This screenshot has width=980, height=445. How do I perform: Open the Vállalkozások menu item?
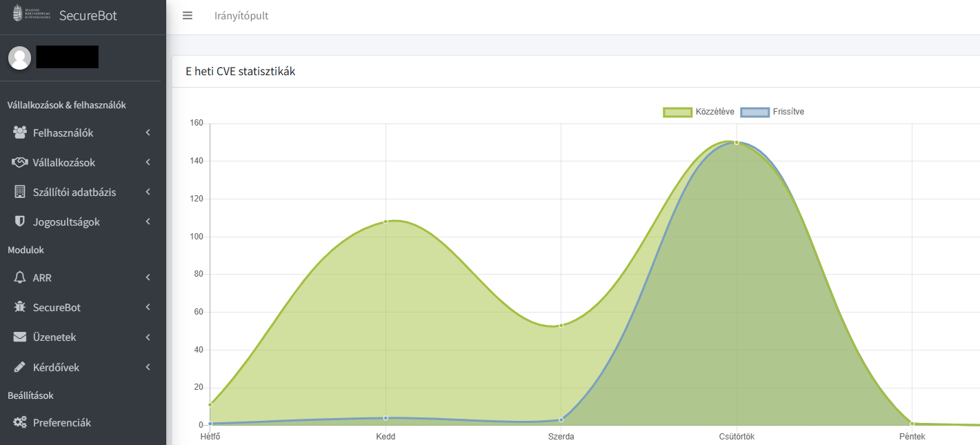[x=64, y=163]
